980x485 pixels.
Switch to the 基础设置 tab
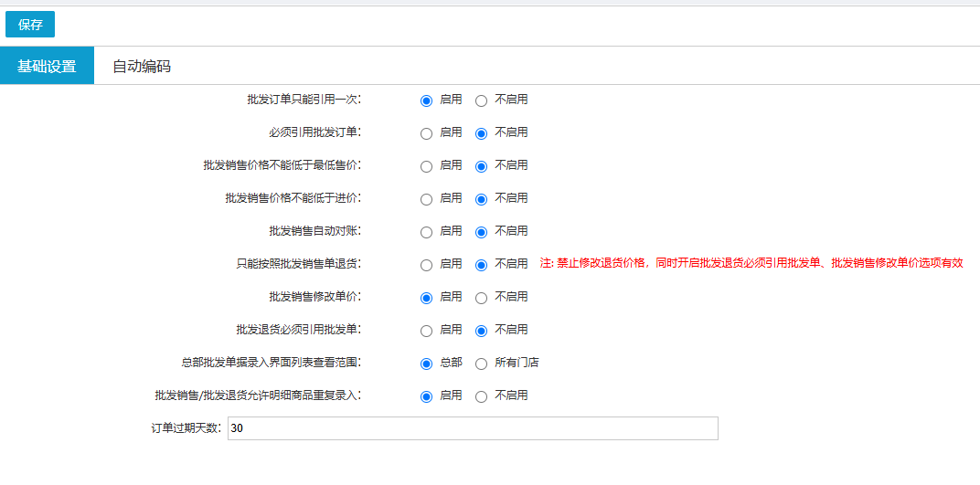coord(47,66)
